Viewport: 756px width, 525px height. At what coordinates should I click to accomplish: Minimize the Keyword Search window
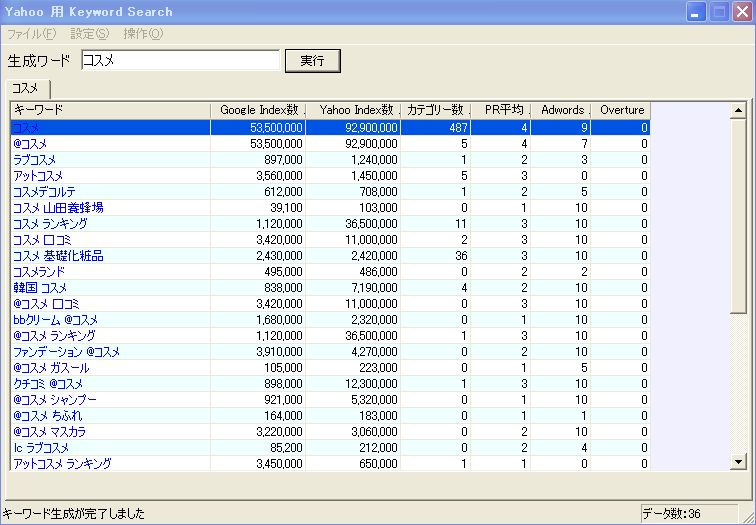click(695, 12)
